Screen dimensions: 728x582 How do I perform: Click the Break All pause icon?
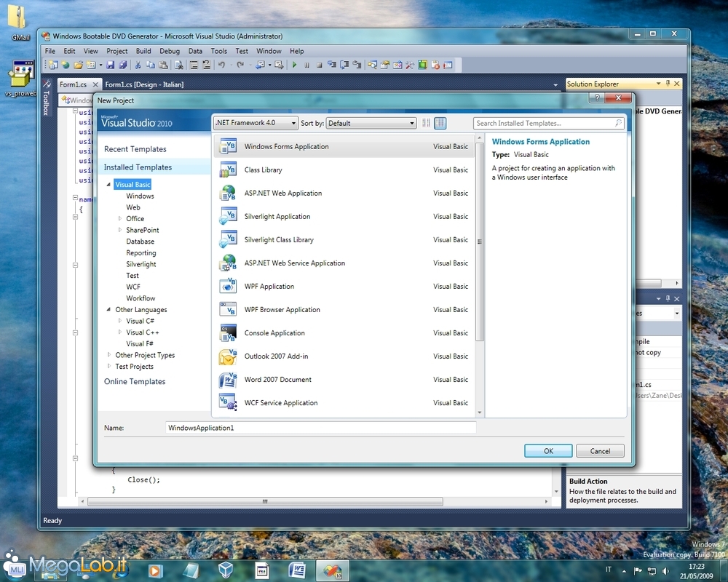click(307, 65)
